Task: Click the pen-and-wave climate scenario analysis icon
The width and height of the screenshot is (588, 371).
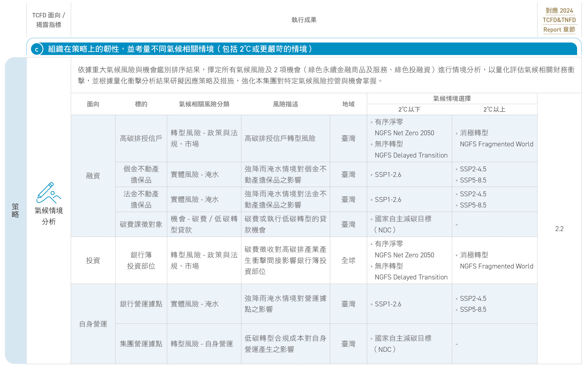Action: (x=49, y=193)
